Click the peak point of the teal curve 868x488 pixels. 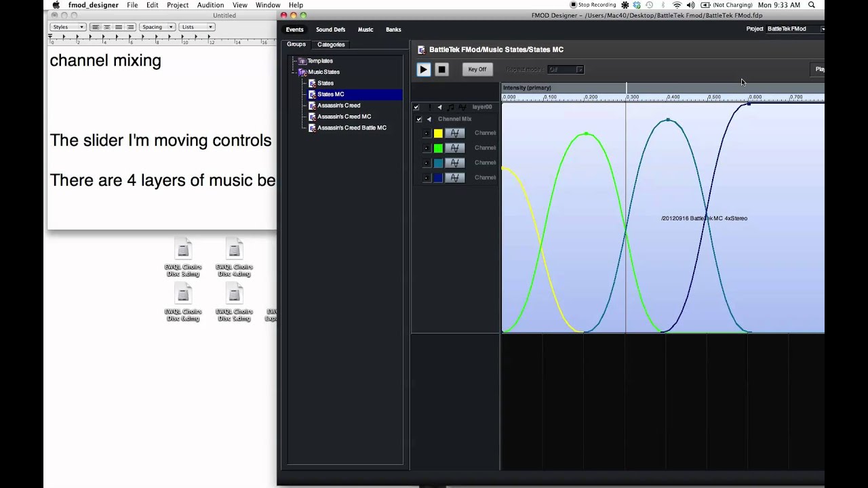(669, 121)
